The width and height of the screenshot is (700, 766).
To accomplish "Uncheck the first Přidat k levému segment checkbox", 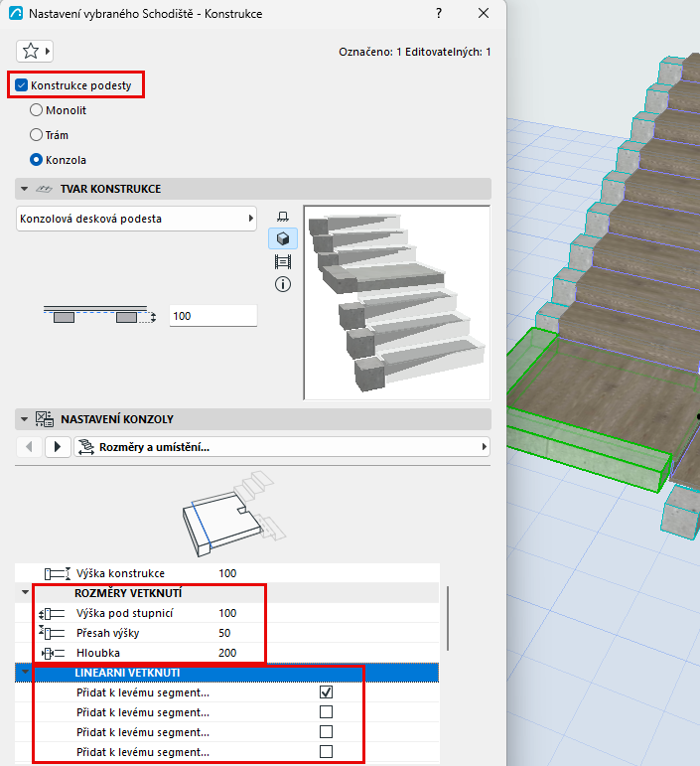I will click(x=326, y=692).
